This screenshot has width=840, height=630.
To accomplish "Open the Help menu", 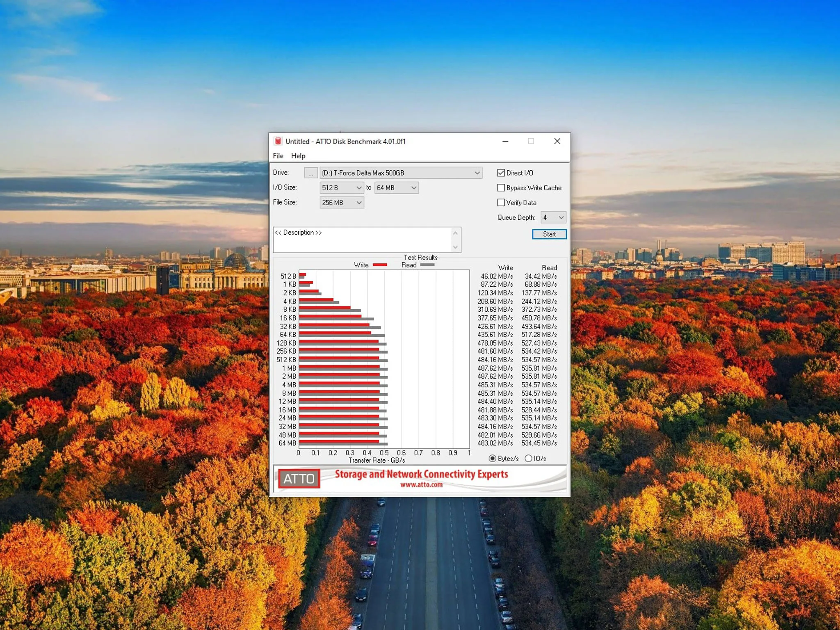I will click(298, 156).
